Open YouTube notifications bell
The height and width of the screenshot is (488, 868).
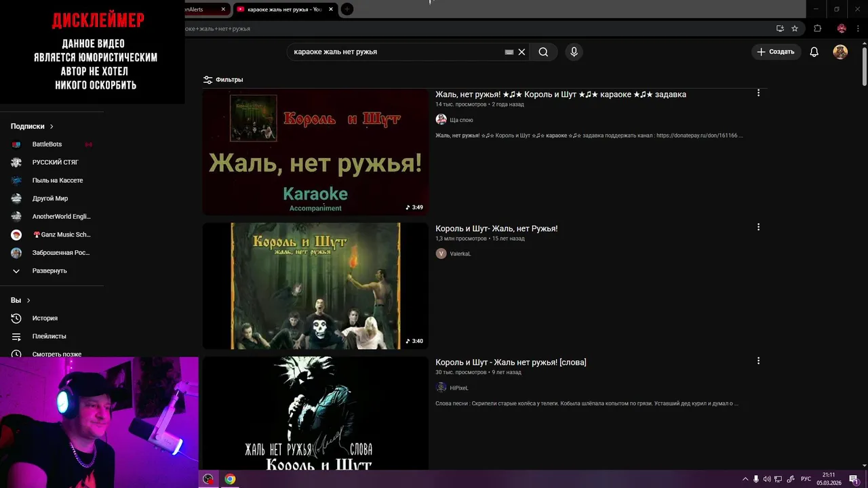tap(814, 52)
